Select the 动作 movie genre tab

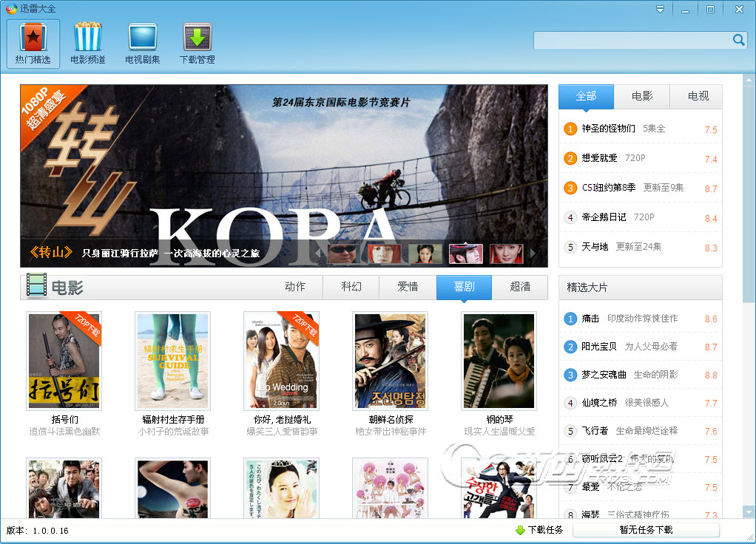pyautogui.click(x=295, y=287)
